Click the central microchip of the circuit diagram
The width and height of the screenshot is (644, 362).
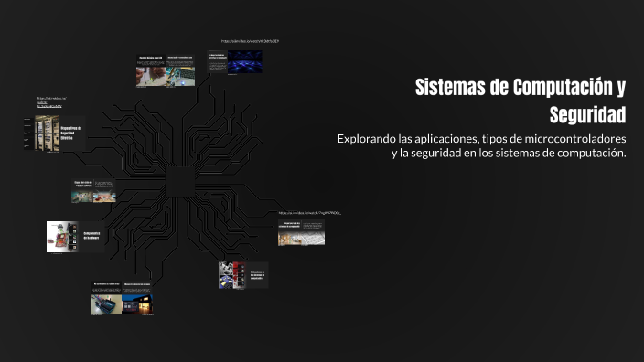click(180, 182)
